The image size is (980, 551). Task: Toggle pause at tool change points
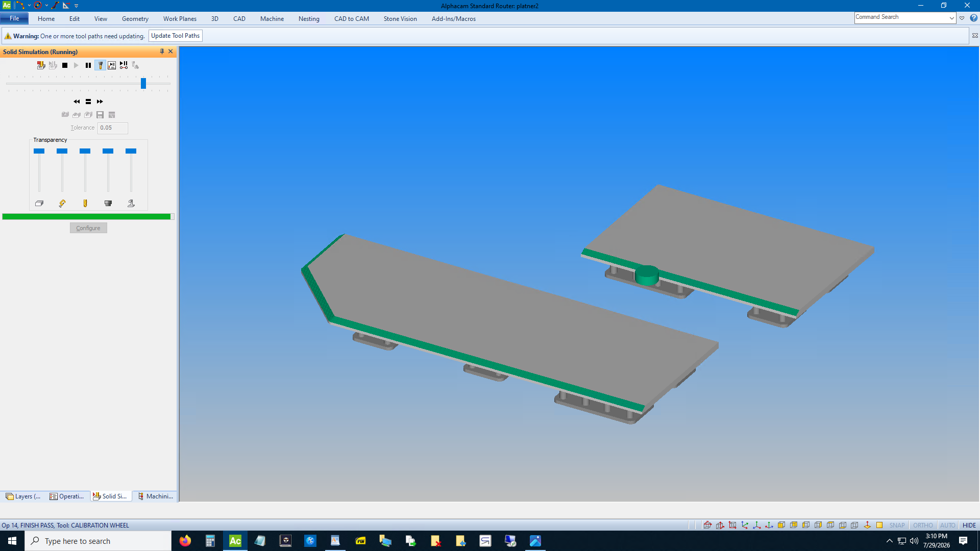coord(124,65)
